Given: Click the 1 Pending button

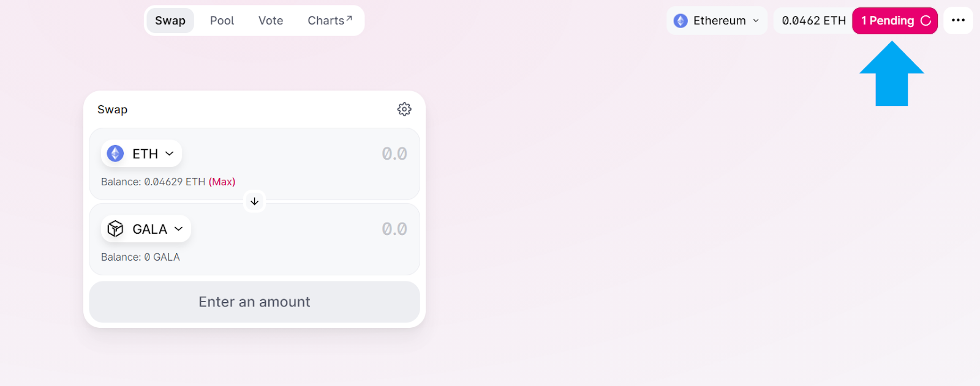Looking at the screenshot, I should (895, 21).
